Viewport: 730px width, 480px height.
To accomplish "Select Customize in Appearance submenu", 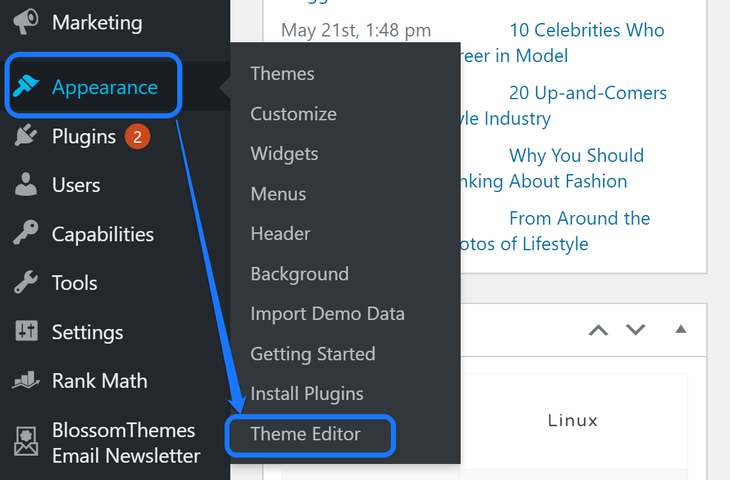I will [293, 114].
